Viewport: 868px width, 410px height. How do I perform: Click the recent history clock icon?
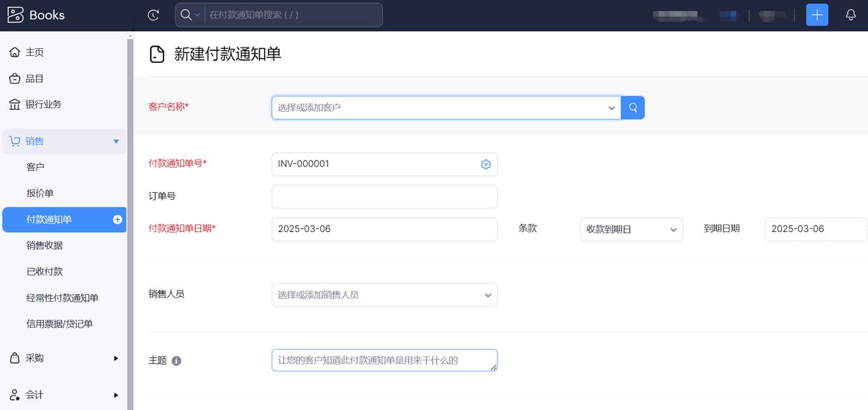point(154,15)
